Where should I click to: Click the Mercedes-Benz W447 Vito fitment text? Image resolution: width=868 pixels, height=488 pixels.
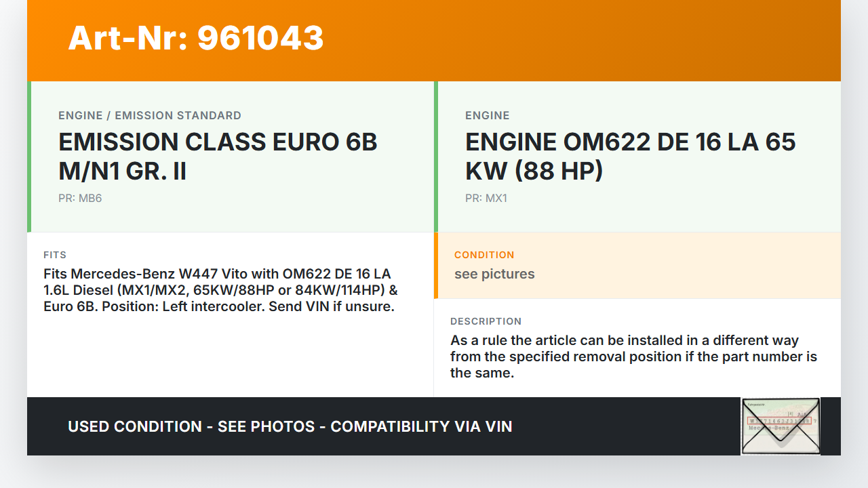220,290
